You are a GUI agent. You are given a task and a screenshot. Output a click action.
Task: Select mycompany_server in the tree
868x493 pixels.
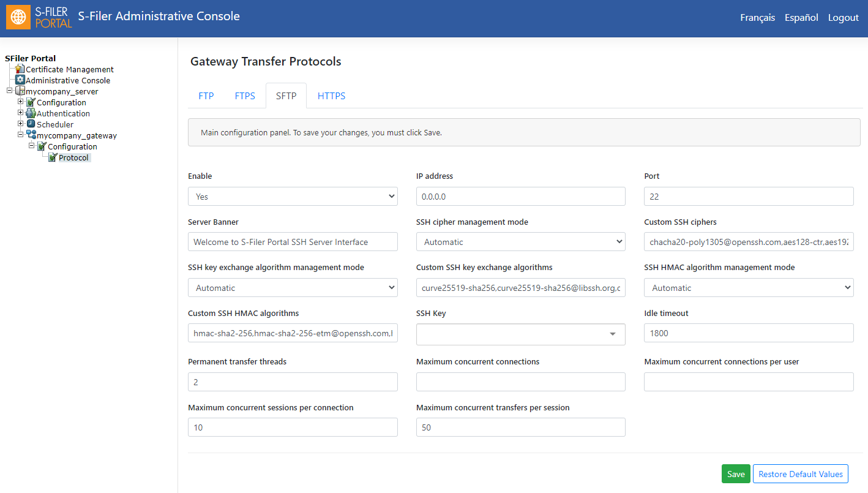click(x=62, y=91)
